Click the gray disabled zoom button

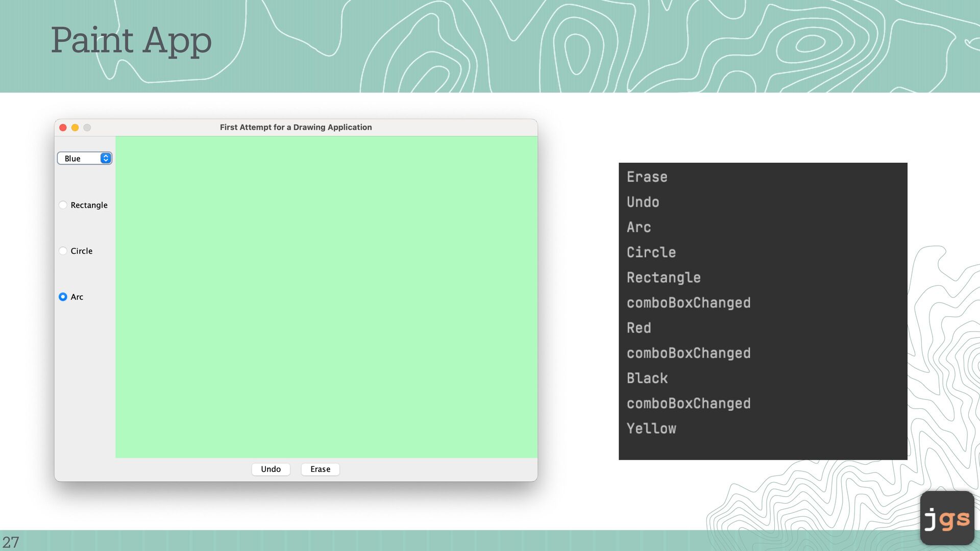(87, 128)
